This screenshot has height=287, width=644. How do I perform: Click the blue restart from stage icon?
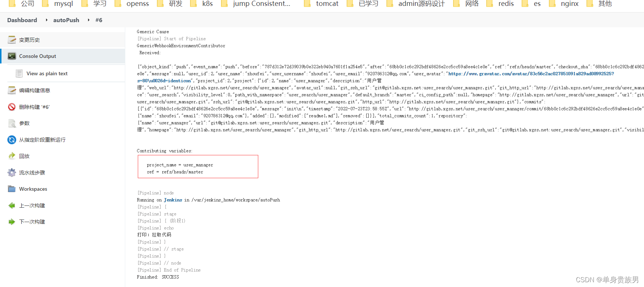pos(12,140)
